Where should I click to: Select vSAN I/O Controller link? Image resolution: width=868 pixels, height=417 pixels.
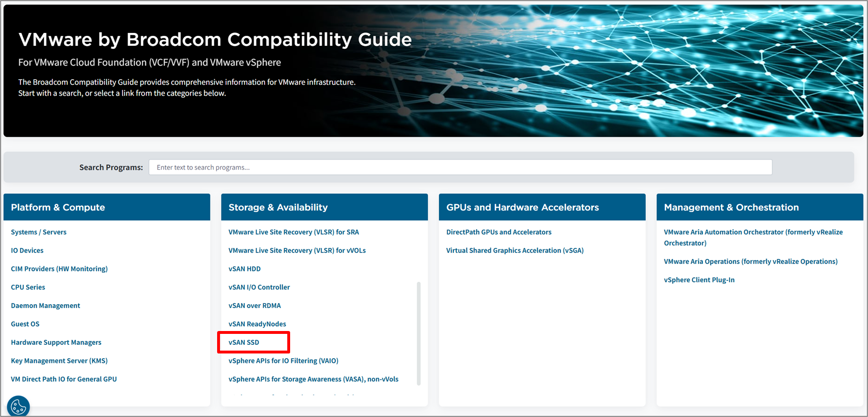(x=259, y=287)
